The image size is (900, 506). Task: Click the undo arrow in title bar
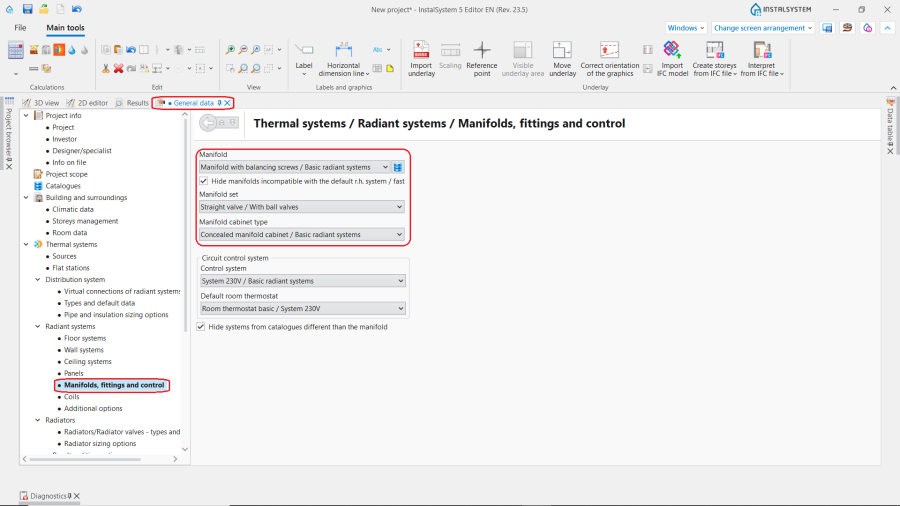pos(76,9)
